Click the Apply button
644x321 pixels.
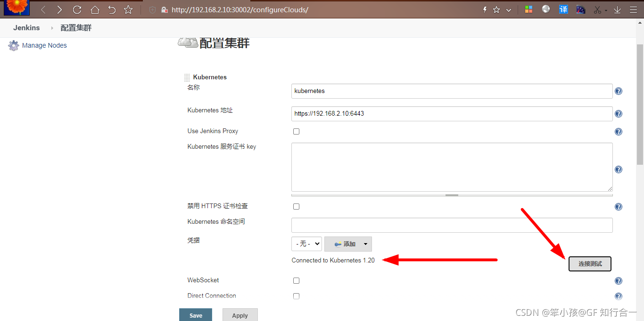pos(240,315)
